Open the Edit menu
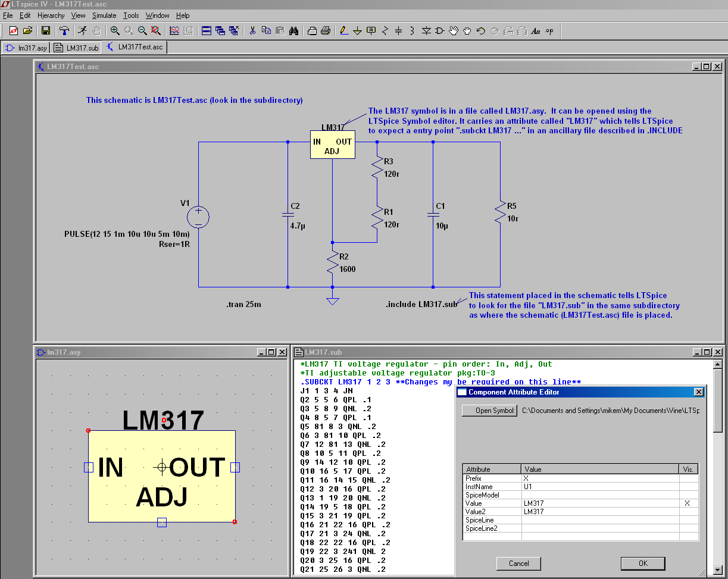728x579 pixels. (x=25, y=15)
